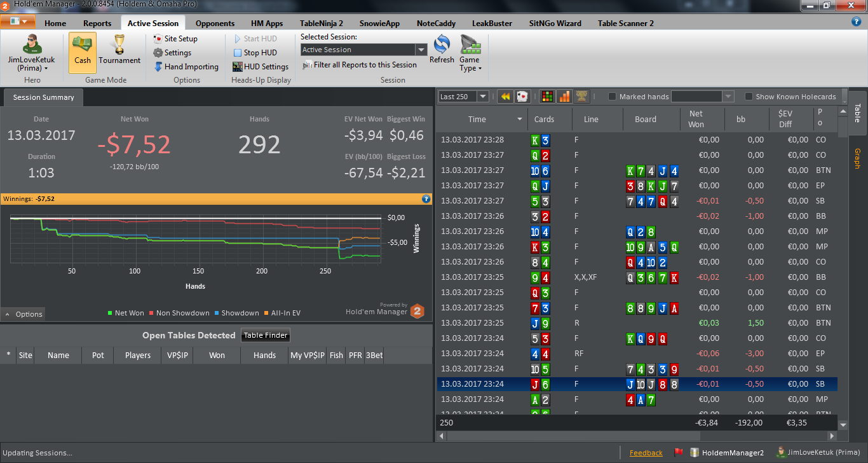Image resolution: width=868 pixels, height=463 pixels.
Task: Click the HoldemManager2 database indicator
Action: point(727,453)
